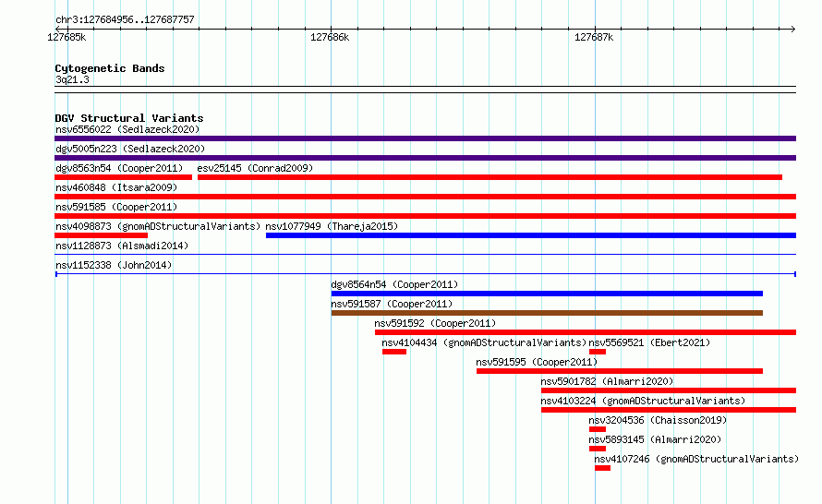Select the nsv591585 (Cooper2011) label
Screen dimensions: 822x504
pos(116,207)
